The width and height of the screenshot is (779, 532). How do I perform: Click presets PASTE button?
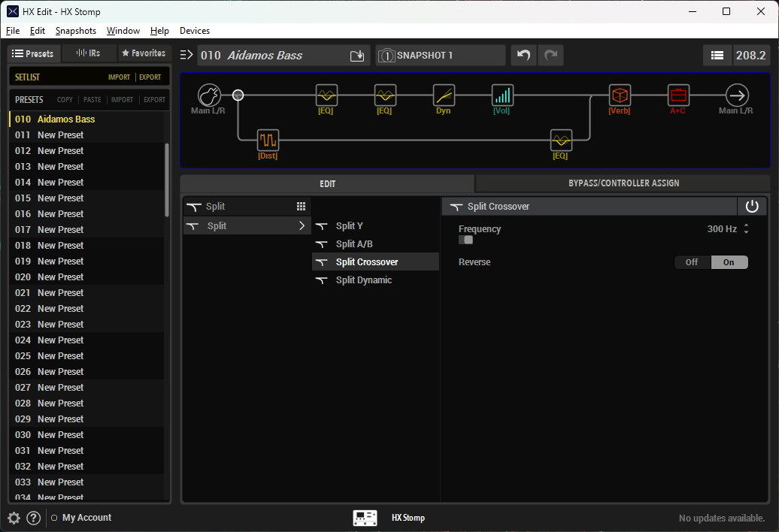(x=92, y=100)
